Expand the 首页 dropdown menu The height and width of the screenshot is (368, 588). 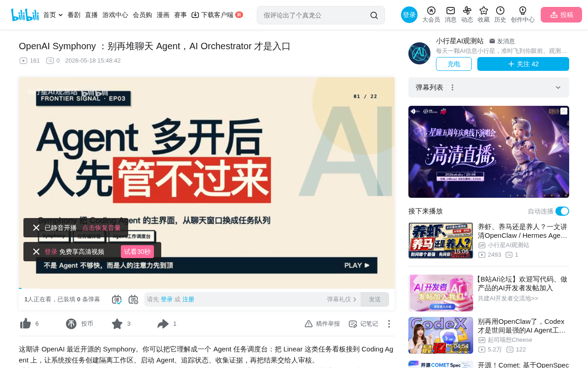pyautogui.click(x=61, y=15)
